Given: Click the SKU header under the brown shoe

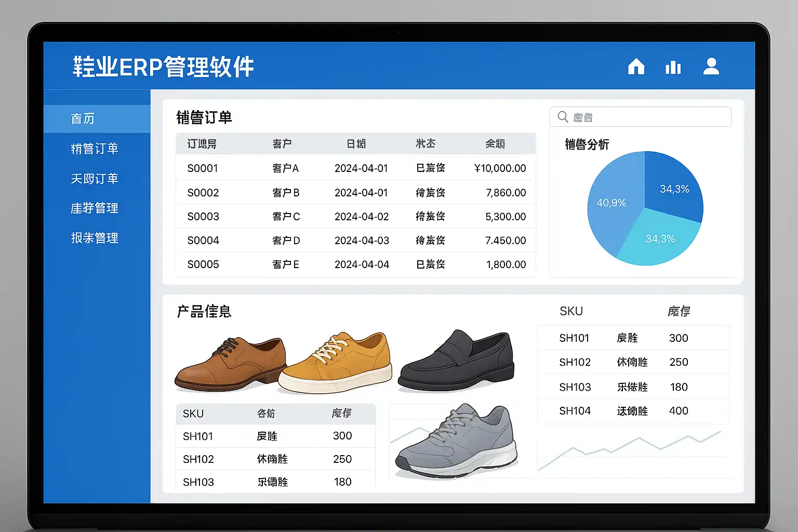Looking at the screenshot, I should pos(193,414).
